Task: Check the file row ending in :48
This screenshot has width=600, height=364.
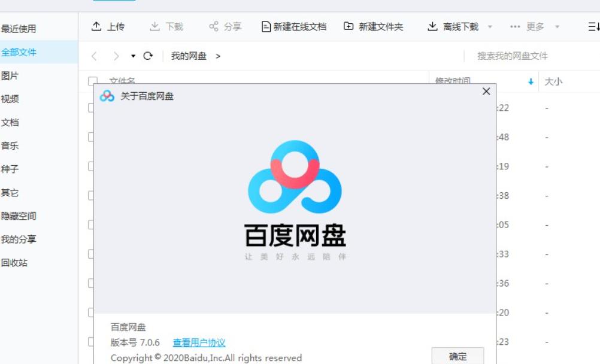Action: (91, 137)
